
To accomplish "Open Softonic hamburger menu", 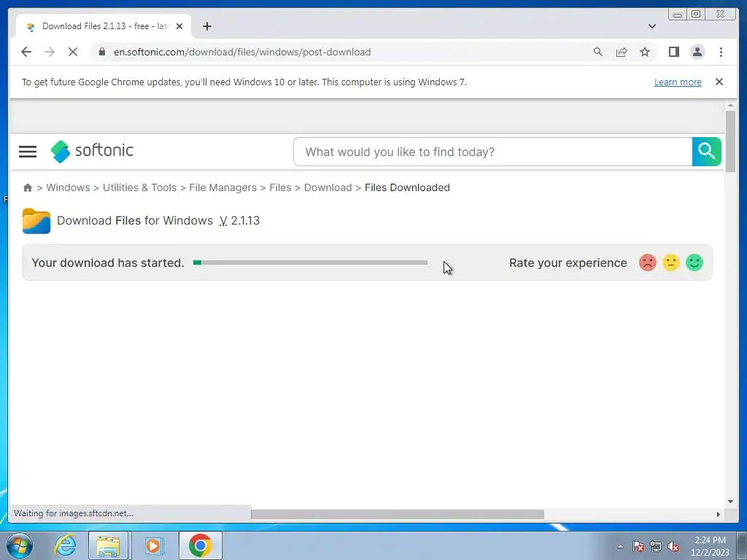I will (x=28, y=152).
